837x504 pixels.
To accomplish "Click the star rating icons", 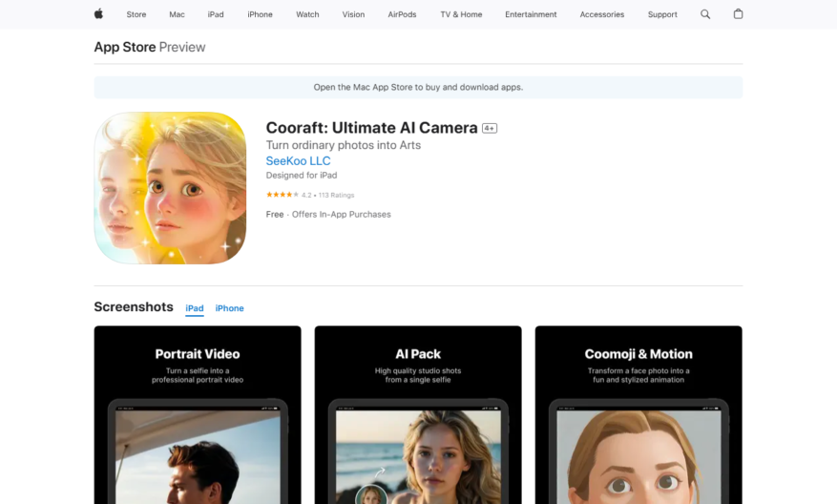I will 282,195.
